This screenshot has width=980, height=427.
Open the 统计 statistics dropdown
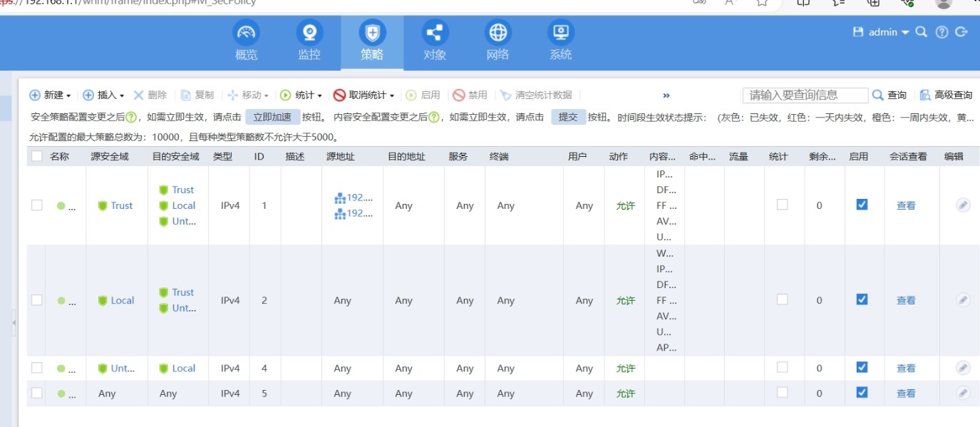(301, 95)
